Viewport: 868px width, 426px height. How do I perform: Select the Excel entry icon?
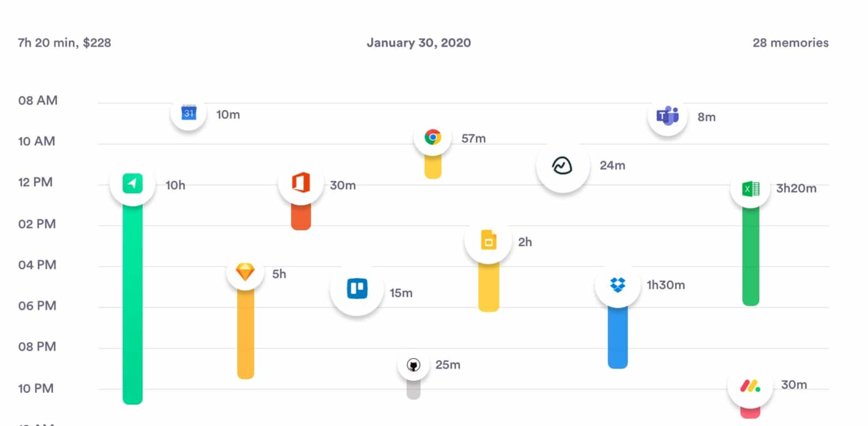[752, 188]
